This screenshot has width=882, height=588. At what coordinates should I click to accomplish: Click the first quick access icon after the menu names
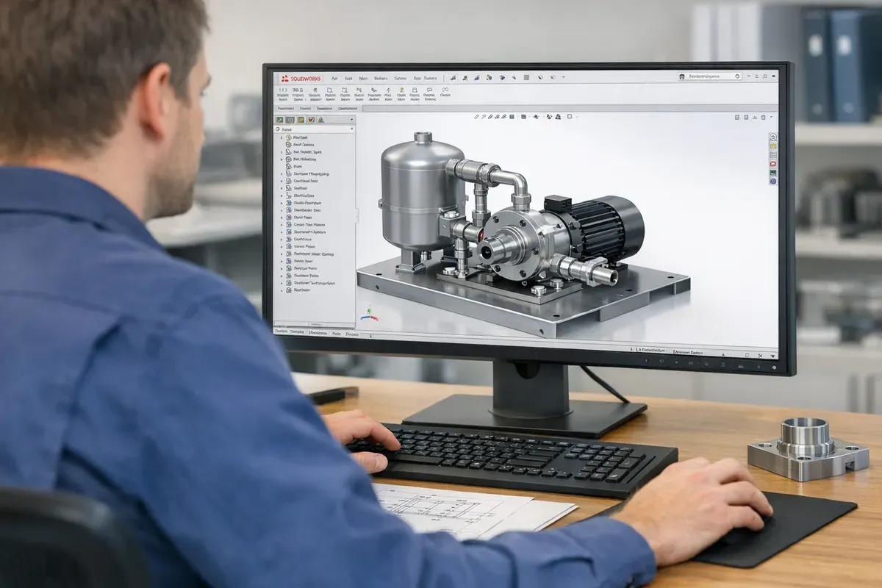pyautogui.click(x=453, y=78)
